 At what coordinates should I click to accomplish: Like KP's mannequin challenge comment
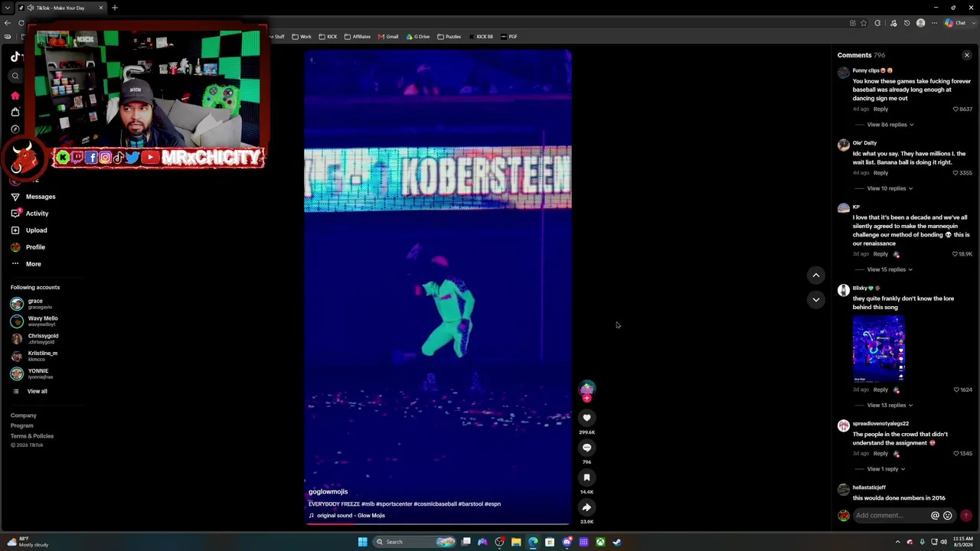955,254
